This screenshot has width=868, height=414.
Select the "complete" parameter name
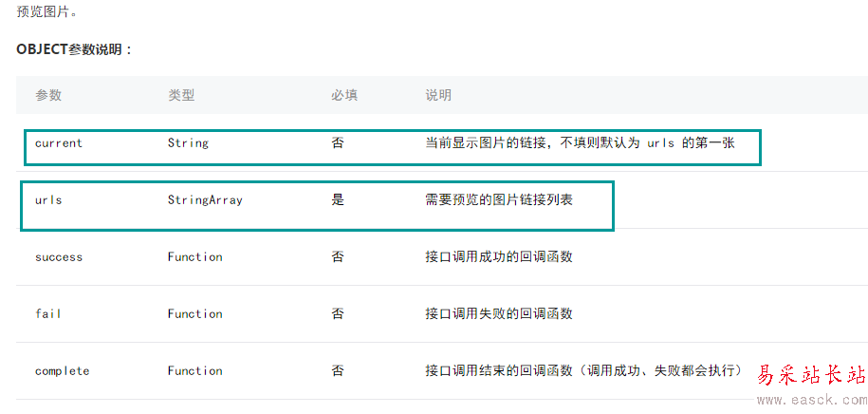click(x=62, y=371)
